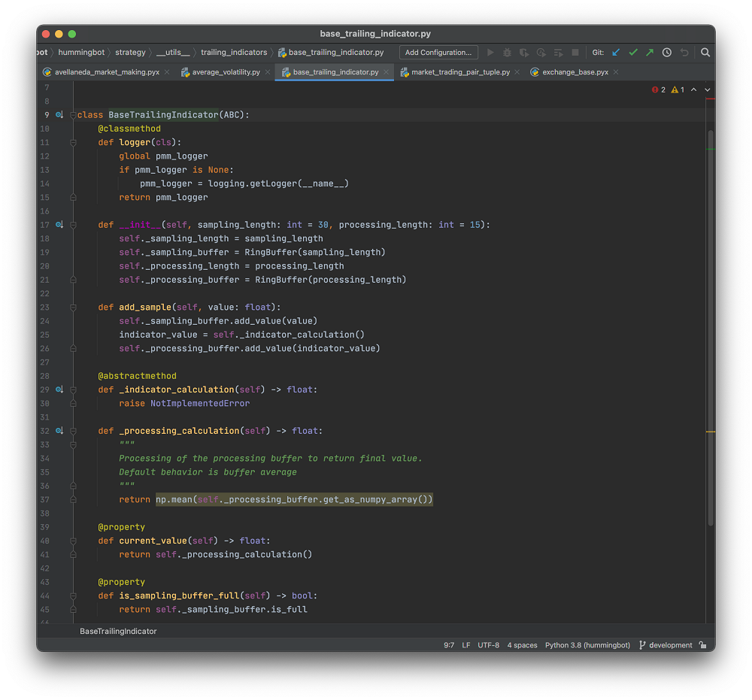Viewport: 752px width, 700px height.
Task: Fold the add_sample method at line 23
Action: (73, 307)
